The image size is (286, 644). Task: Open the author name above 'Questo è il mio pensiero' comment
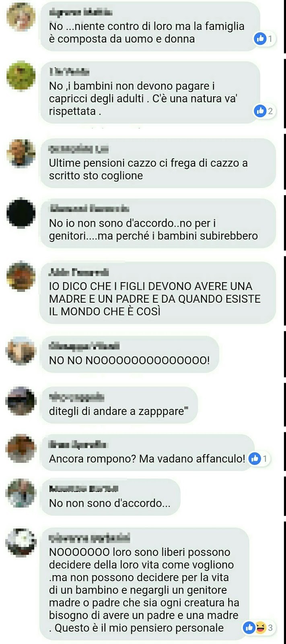tap(89, 538)
